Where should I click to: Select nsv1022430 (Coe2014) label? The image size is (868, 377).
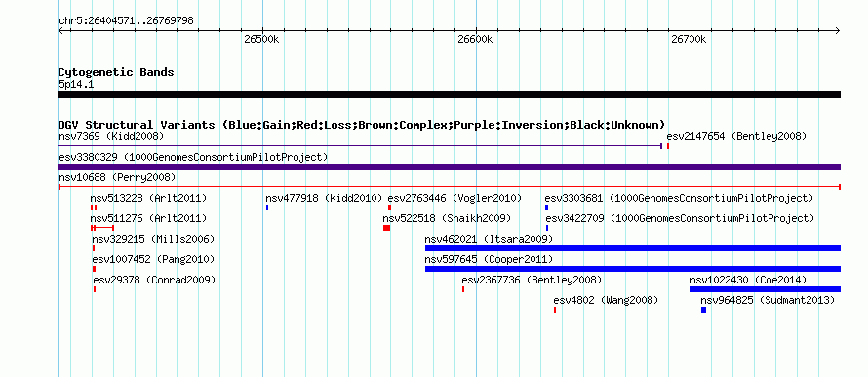[748, 281]
